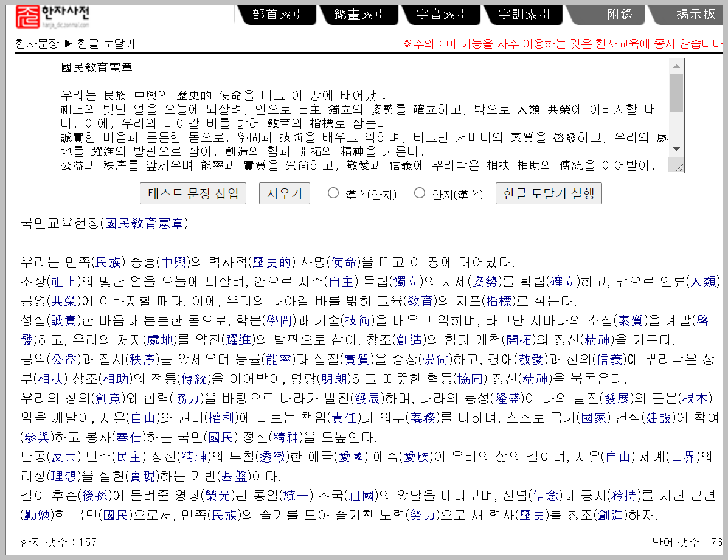Click the 確立 hanja link
This screenshot has width=728, height=560.
[563, 282]
